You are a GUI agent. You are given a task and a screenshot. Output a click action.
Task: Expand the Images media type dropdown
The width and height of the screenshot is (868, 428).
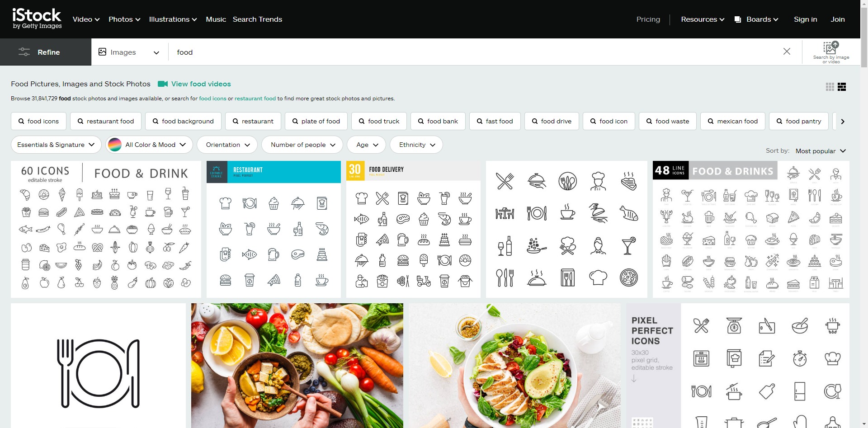[x=129, y=52]
